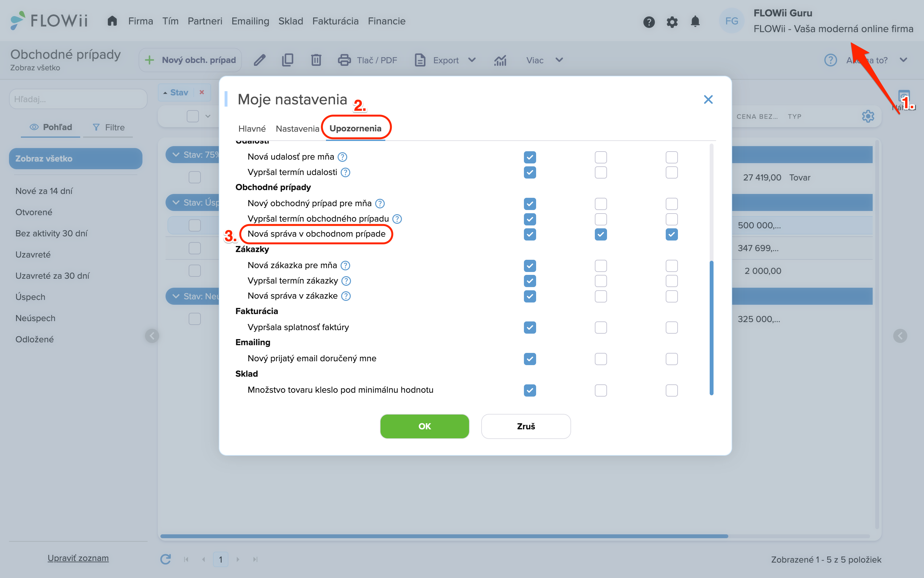Screen dimensions: 924x578
Task: Uncheck third checkbox for Nová správa v obchodnom prípade
Action: point(672,234)
